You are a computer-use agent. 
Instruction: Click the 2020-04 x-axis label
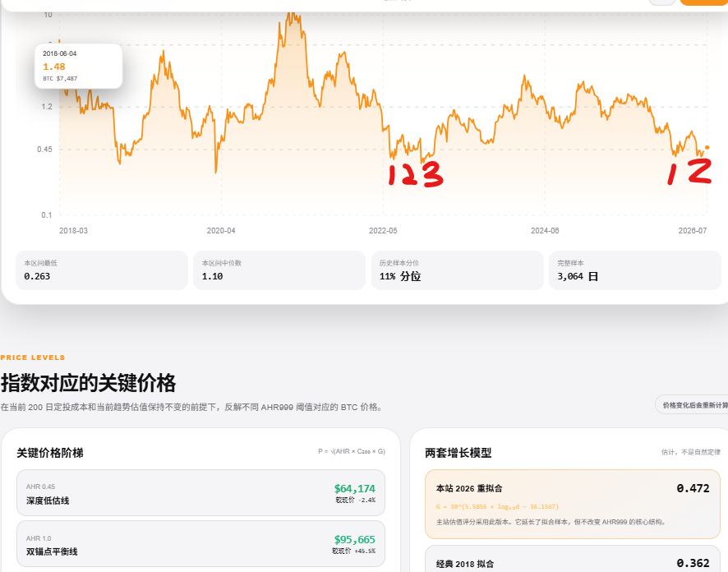221,231
